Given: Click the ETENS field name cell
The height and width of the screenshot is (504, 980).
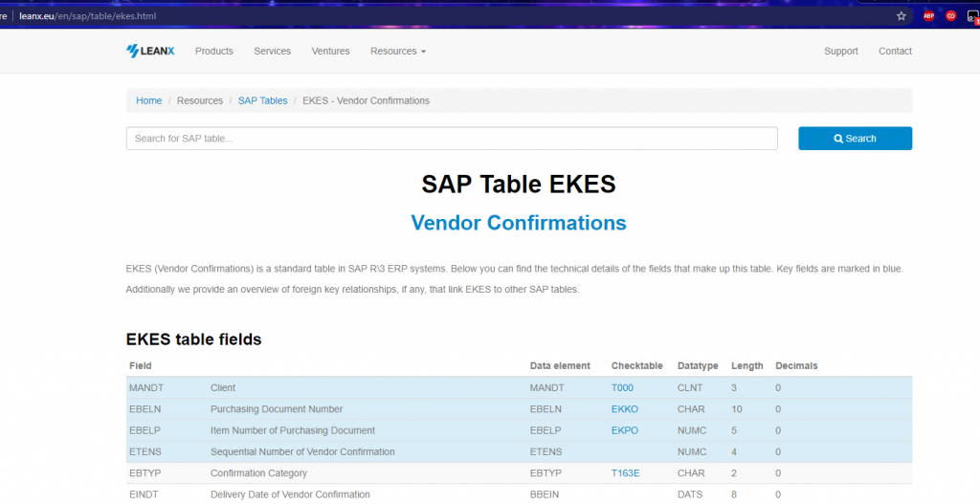Looking at the screenshot, I should pos(145,451).
